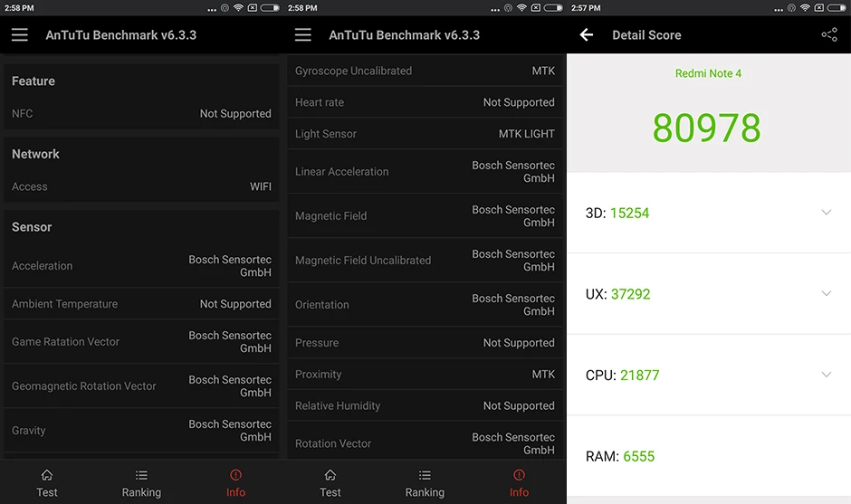Screen dimensions: 851x504
Task: Tap the NFC Not Supported row
Action: click(x=141, y=113)
